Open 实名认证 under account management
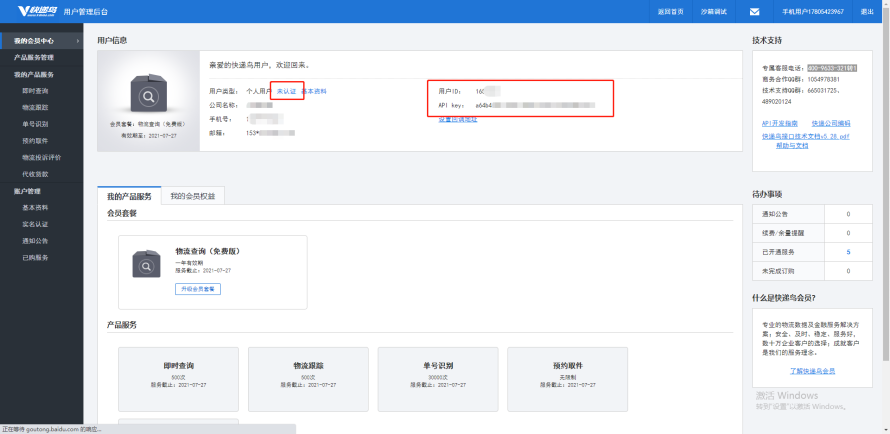Viewport: 890px width, 434px height. coord(35,224)
